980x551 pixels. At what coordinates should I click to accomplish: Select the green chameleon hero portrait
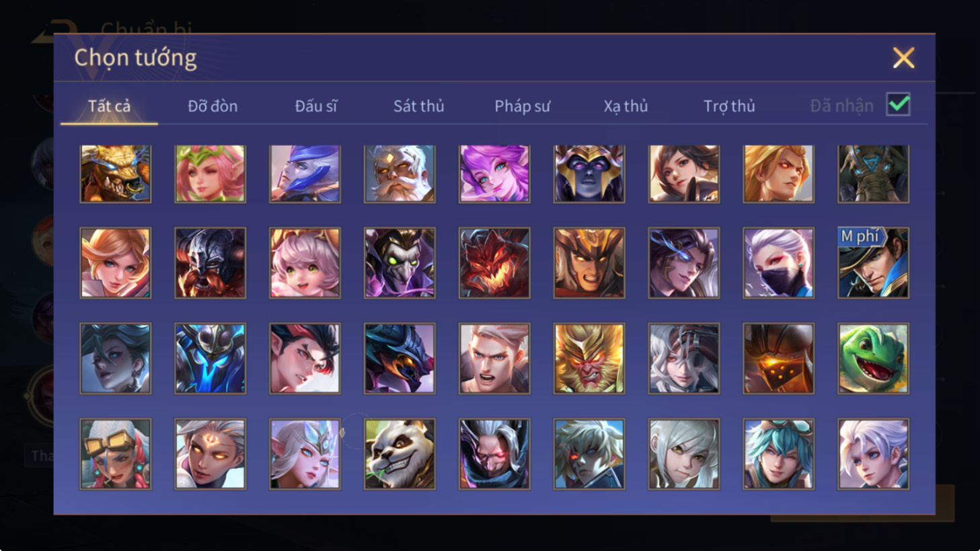873,359
